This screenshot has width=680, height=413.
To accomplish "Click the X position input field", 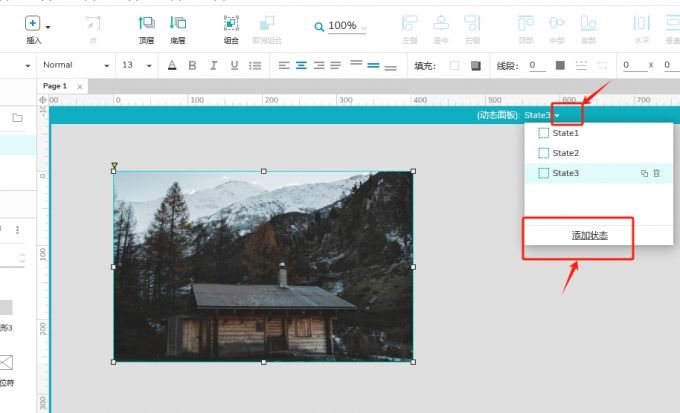I will coord(635,66).
